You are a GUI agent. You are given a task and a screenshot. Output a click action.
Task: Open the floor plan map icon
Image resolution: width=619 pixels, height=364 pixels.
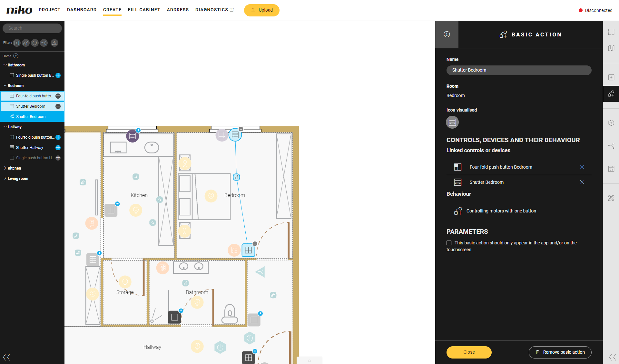pos(611,48)
